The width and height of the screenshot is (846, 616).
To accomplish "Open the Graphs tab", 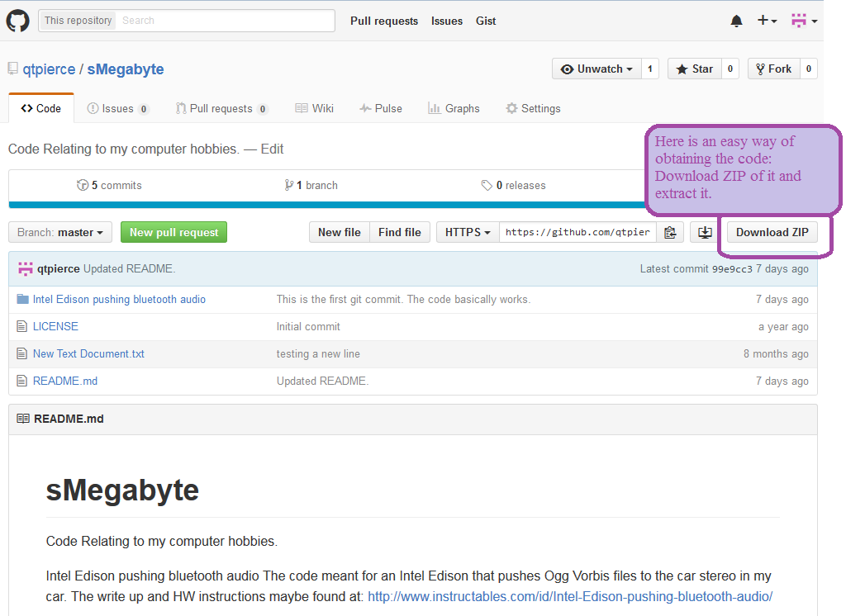I will tap(454, 108).
